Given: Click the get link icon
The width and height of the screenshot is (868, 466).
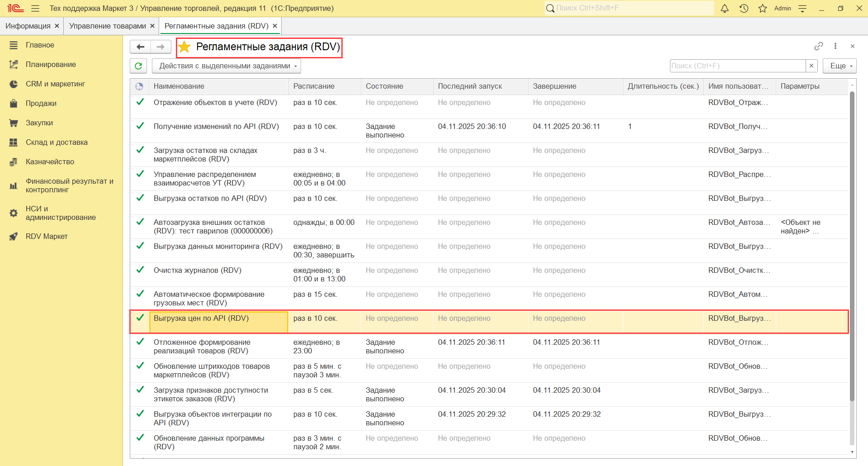Looking at the screenshot, I should coord(818,46).
